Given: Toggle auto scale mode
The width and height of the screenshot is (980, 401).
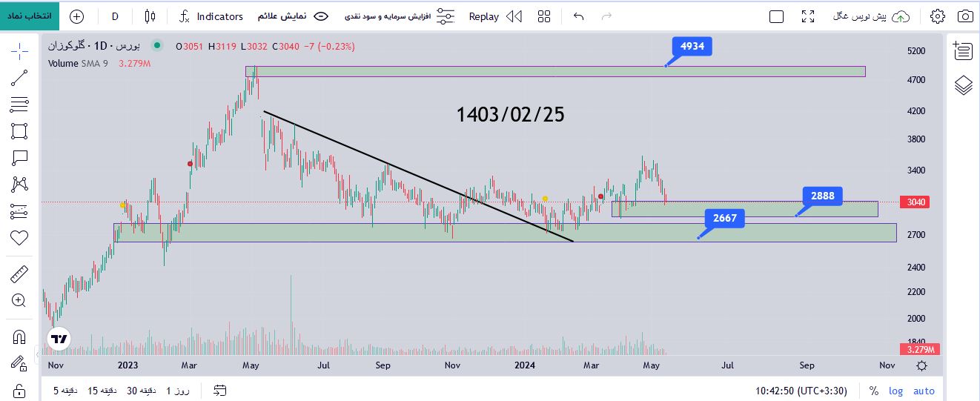Looking at the screenshot, I should [924, 391].
